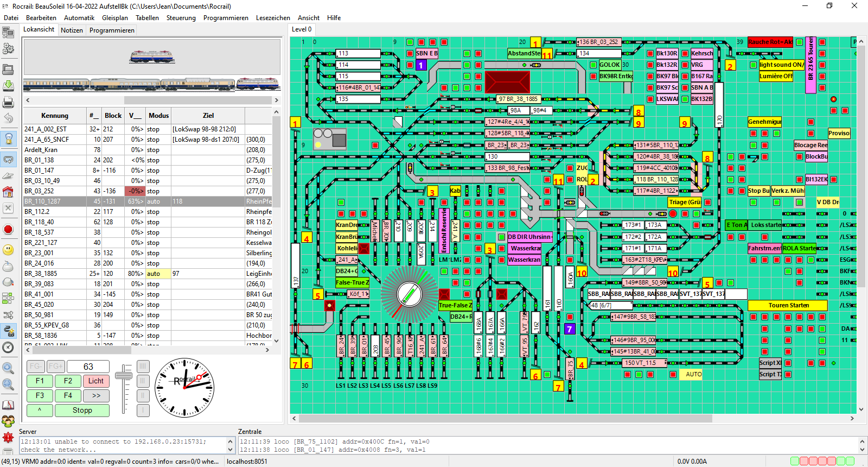
Task: Click the yellow smiley face icon
Action: 8,249
